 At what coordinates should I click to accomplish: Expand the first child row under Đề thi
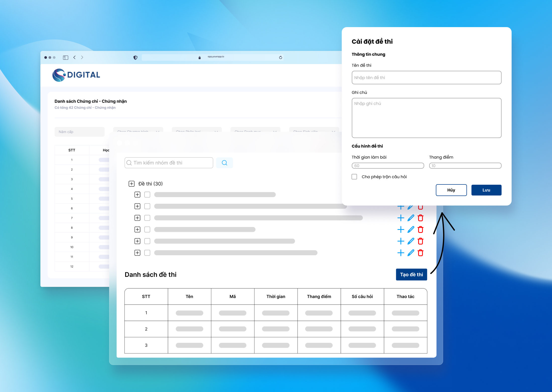pyautogui.click(x=137, y=194)
